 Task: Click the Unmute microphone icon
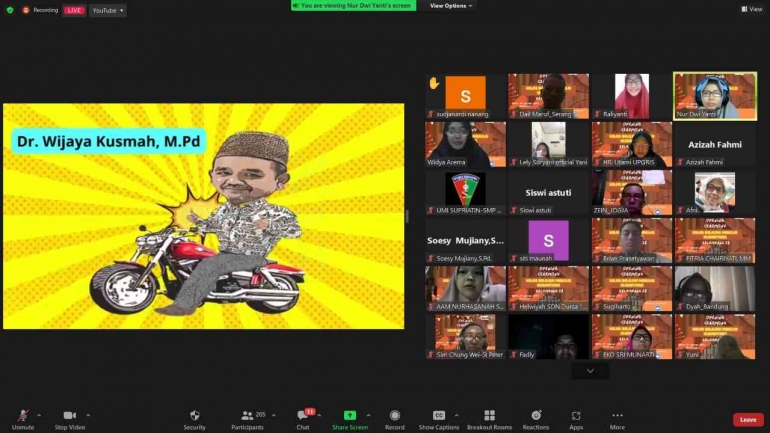click(23, 415)
